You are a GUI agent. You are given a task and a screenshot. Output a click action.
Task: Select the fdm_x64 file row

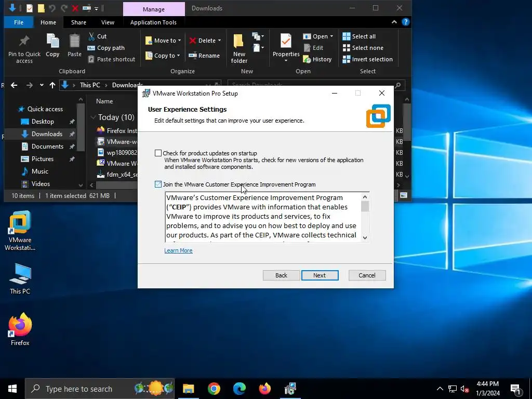click(117, 175)
